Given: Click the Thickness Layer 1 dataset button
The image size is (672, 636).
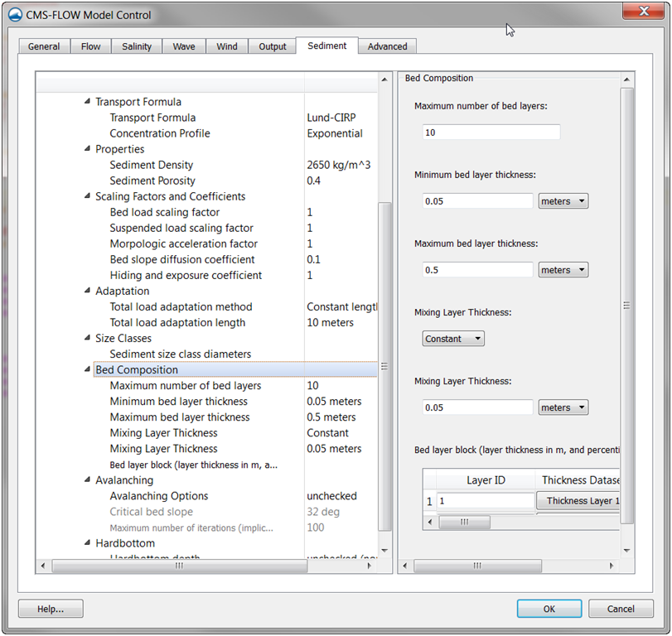Looking at the screenshot, I should [578, 501].
